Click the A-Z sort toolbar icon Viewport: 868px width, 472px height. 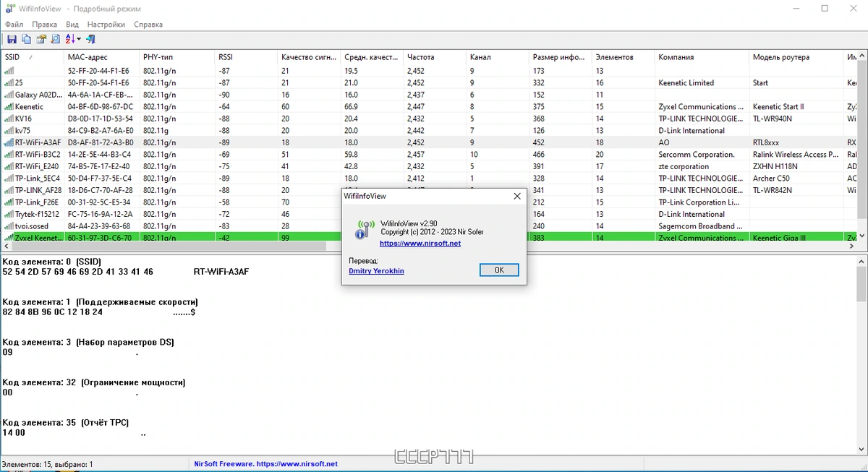click(70, 39)
